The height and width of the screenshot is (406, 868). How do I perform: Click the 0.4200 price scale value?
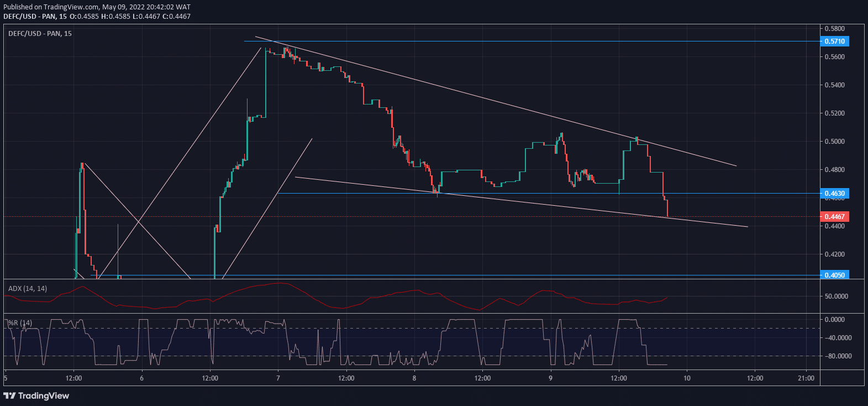coord(834,254)
